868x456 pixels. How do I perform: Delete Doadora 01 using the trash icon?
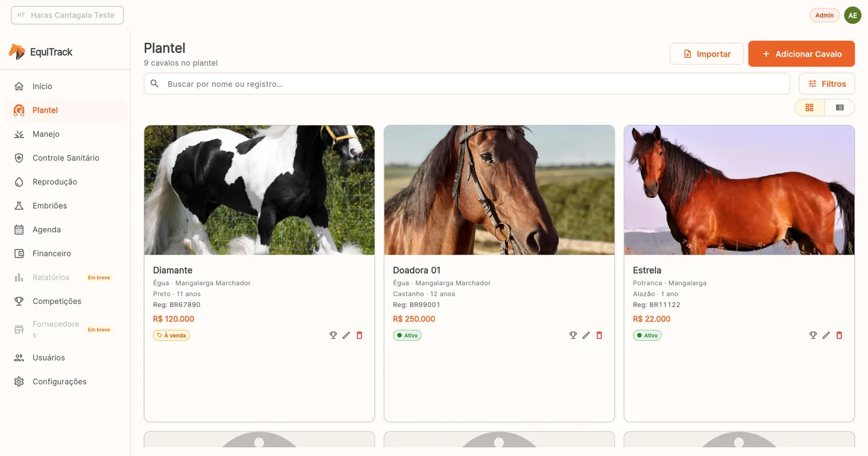click(600, 335)
